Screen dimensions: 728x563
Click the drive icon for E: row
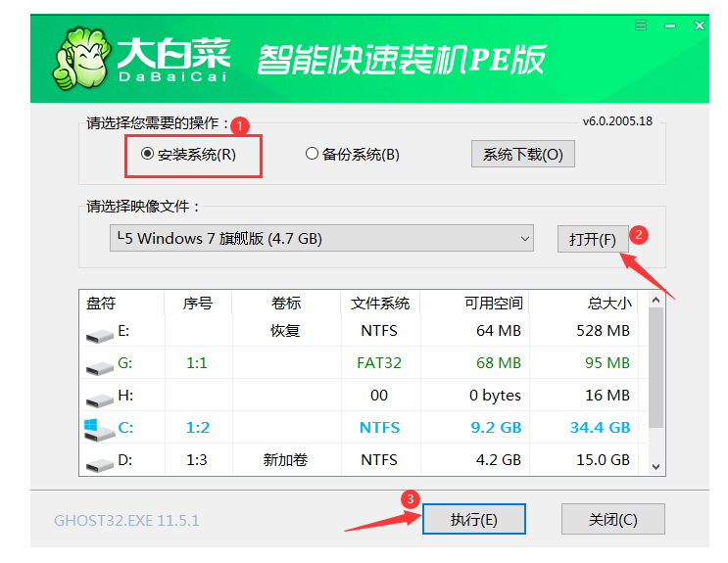(99, 335)
